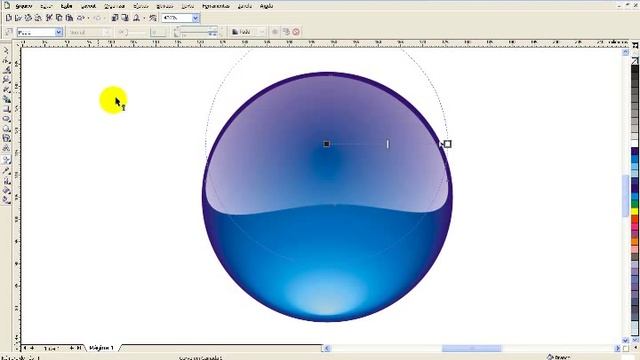Switch to the Página 1 page tab
Screen dimensions: 640x360
(102, 348)
